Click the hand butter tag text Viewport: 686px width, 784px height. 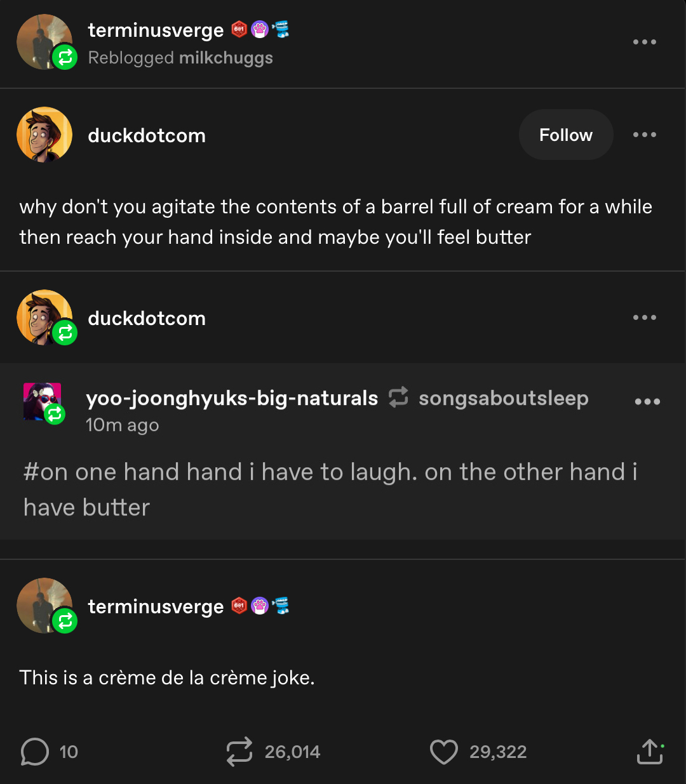click(330, 489)
